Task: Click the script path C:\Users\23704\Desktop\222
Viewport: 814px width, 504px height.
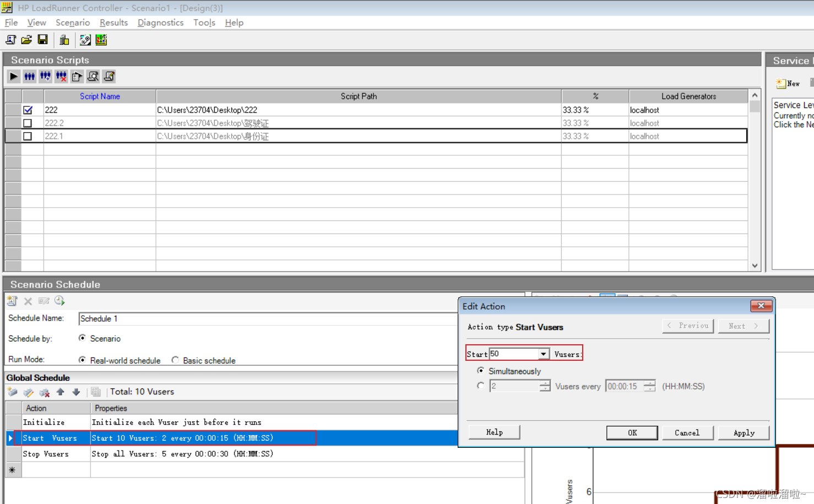Action: [x=207, y=110]
